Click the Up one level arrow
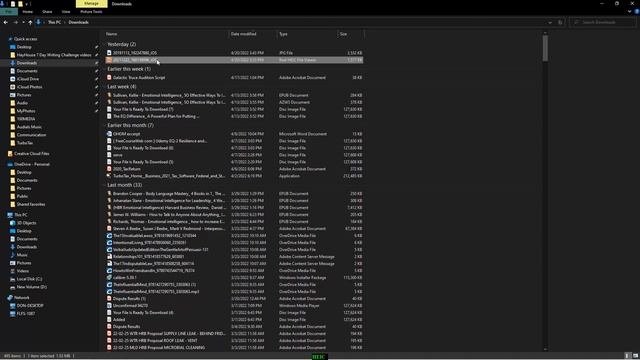640x360 pixels. [30, 22]
